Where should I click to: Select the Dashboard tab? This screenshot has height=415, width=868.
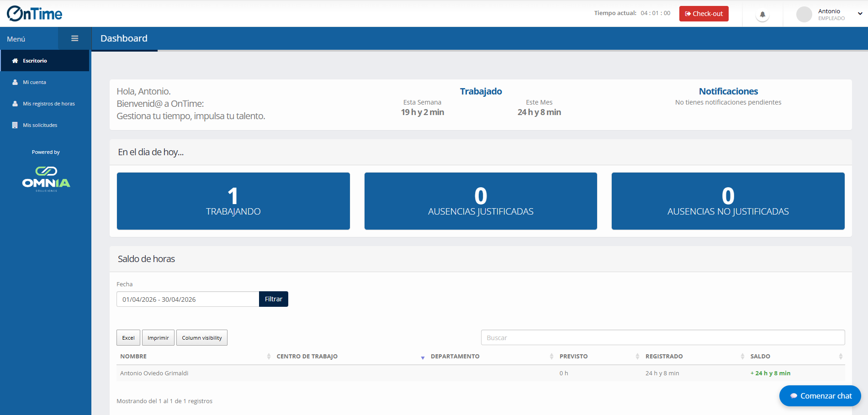pos(124,39)
